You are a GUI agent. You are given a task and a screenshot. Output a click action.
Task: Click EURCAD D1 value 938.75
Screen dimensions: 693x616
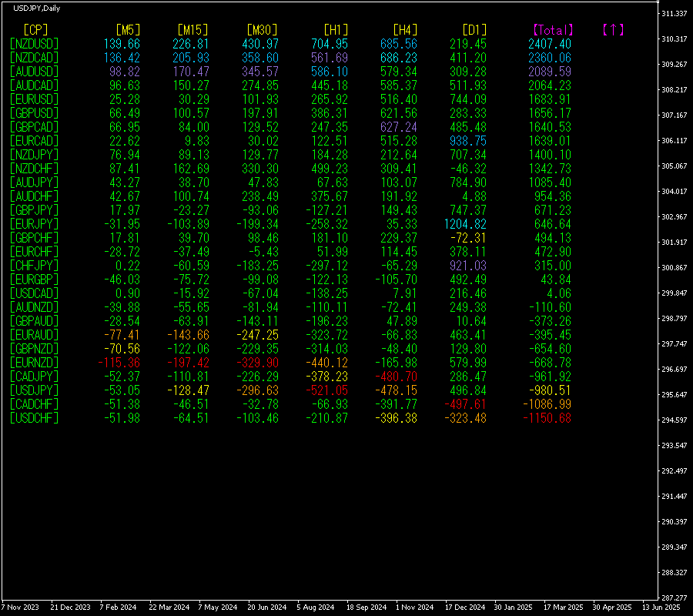(x=468, y=141)
